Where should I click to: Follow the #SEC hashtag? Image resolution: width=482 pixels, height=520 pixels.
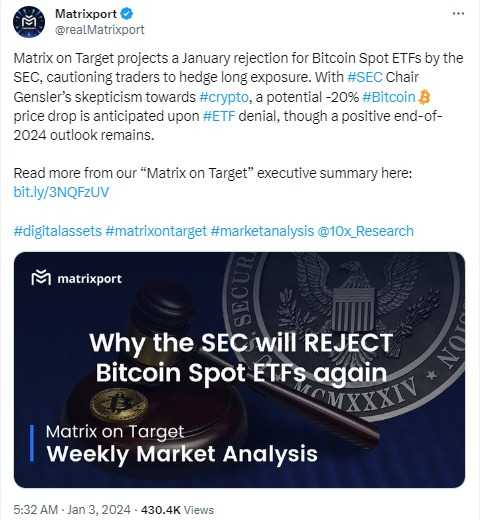[364, 77]
